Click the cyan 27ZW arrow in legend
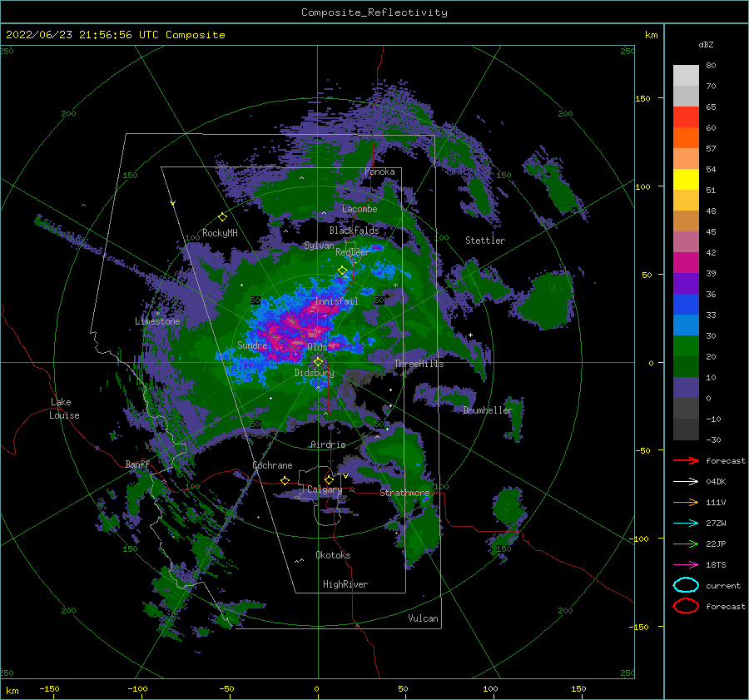The height and width of the screenshot is (700, 749). (686, 524)
